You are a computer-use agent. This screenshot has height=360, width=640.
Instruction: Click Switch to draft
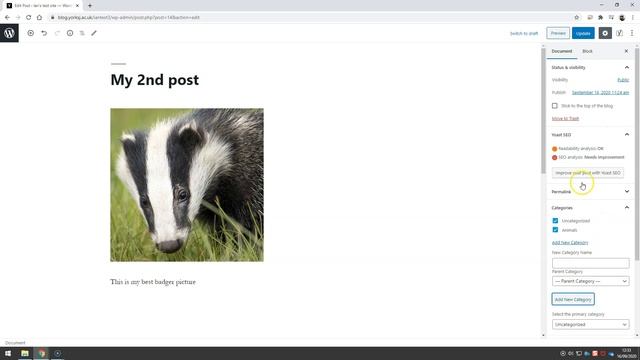[x=524, y=33]
